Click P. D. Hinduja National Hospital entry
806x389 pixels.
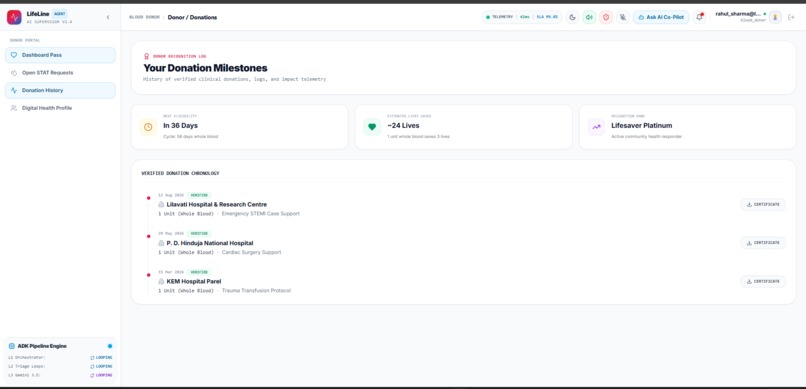(210, 243)
